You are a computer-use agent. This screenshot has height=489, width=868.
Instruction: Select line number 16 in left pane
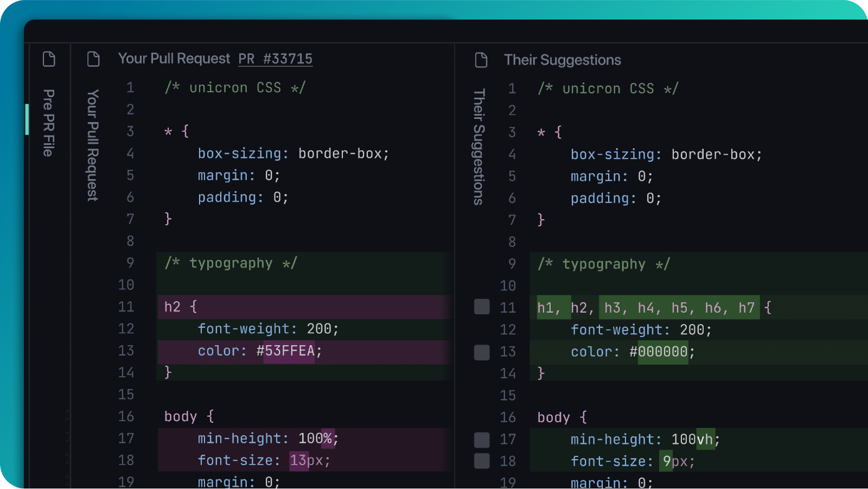(125, 416)
